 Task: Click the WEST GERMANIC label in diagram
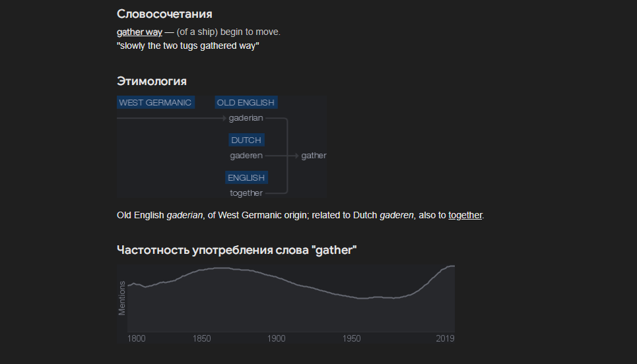tap(156, 102)
